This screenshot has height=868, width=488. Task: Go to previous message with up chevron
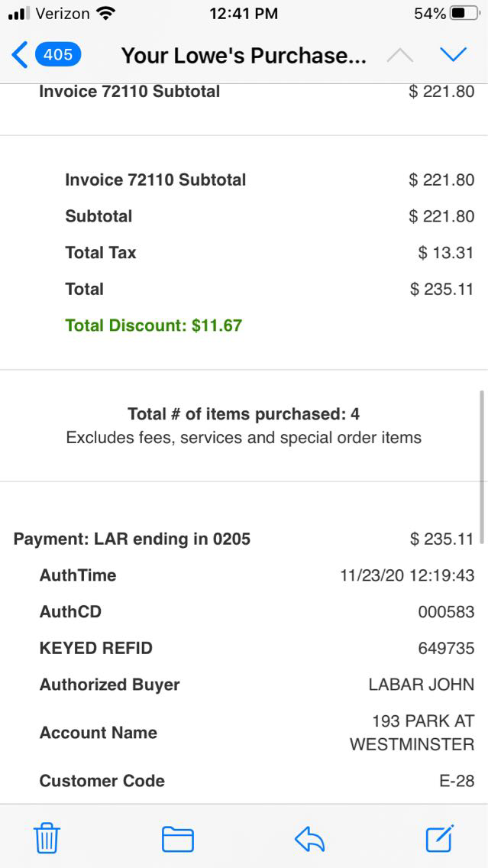tap(400, 55)
